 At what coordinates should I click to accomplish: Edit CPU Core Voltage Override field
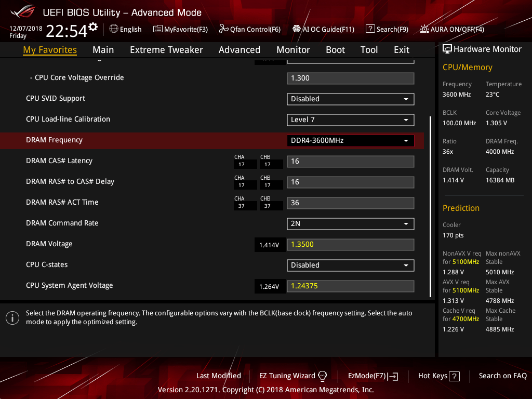[351, 78]
